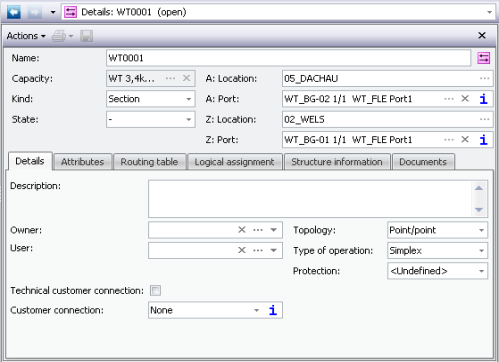Viewport: 499px width, 362px height.
Task: Close the details panel with X
Action: point(482,35)
